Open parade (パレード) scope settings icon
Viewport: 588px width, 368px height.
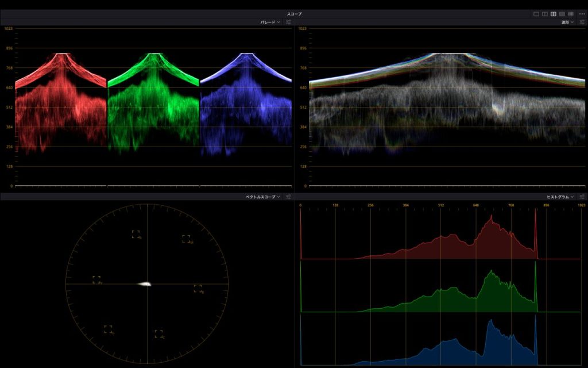288,22
